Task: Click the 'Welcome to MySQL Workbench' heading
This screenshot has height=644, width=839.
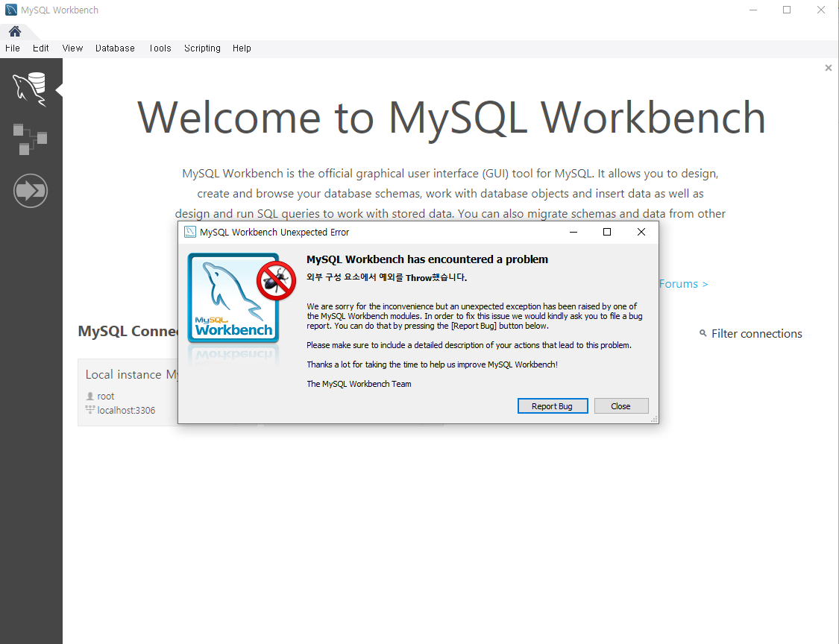Action: click(x=451, y=118)
